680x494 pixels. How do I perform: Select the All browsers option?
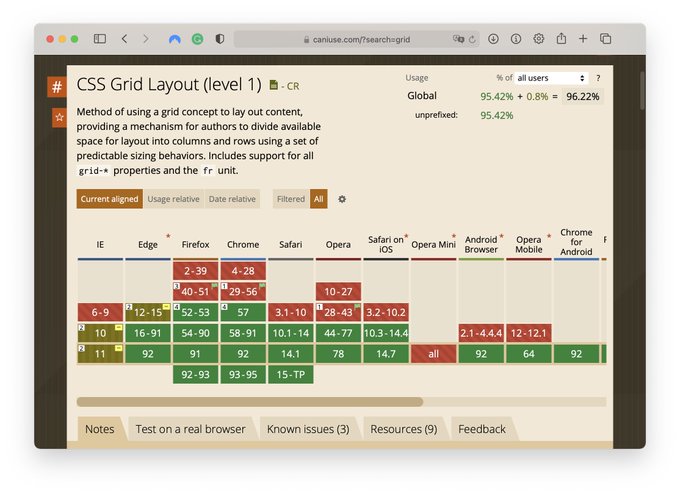click(x=319, y=199)
